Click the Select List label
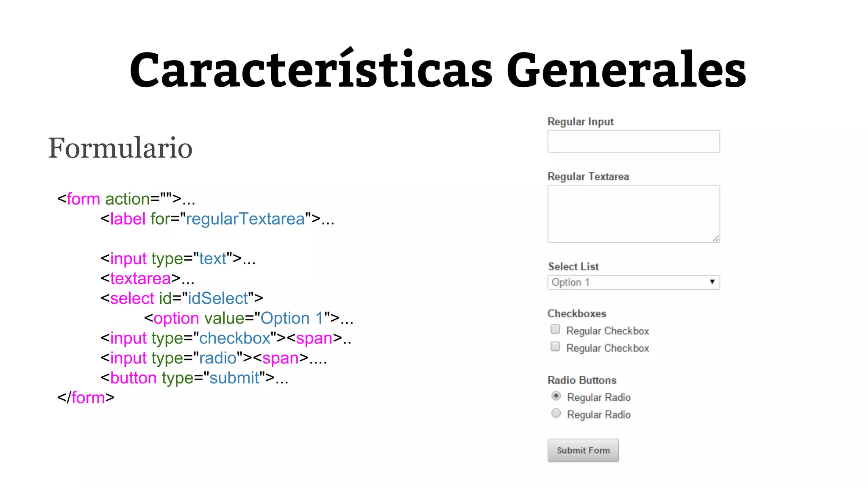 pos(573,267)
